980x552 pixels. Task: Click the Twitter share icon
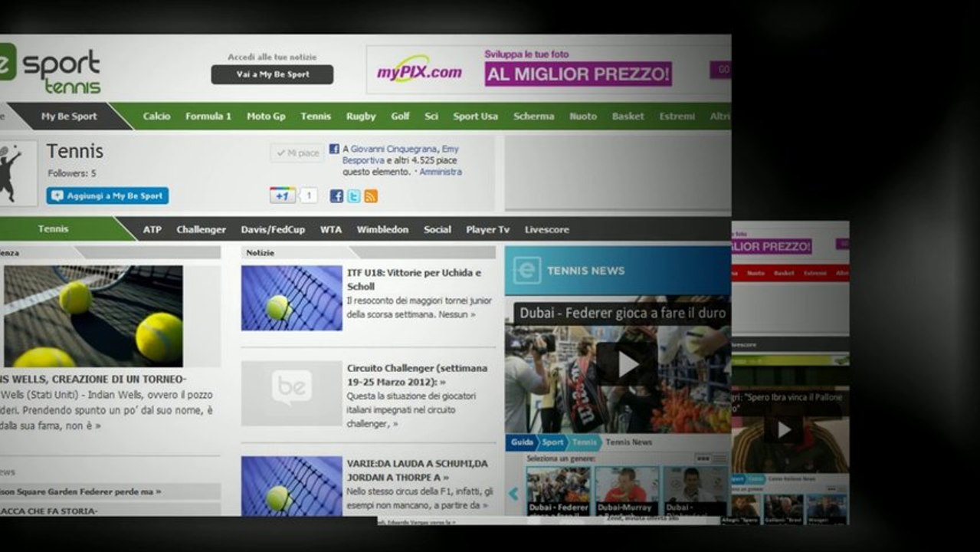353,196
